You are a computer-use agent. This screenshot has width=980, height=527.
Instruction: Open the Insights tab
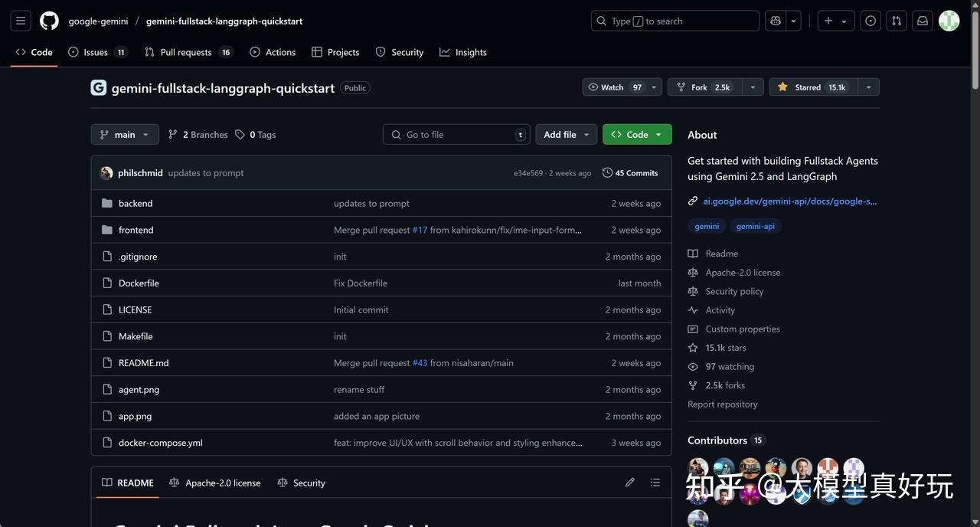tap(463, 52)
